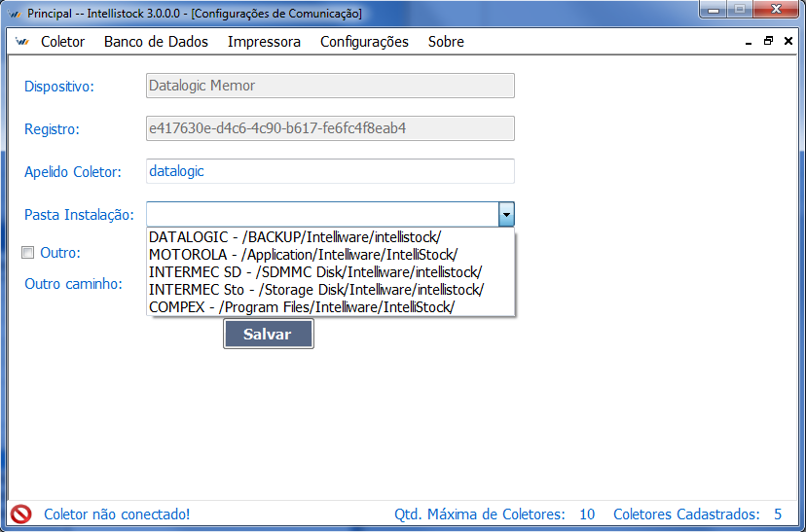Click the Salvar button

coord(269,334)
